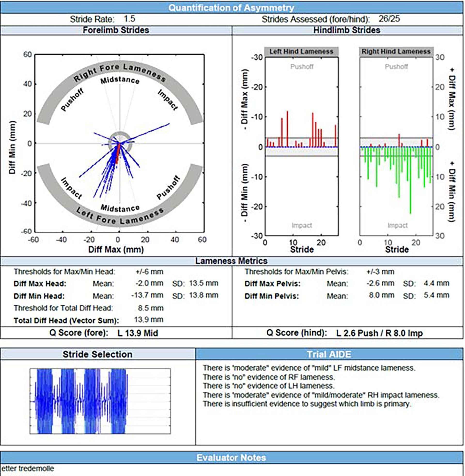Click the Trial AIDE panel header

tap(329, 354)
